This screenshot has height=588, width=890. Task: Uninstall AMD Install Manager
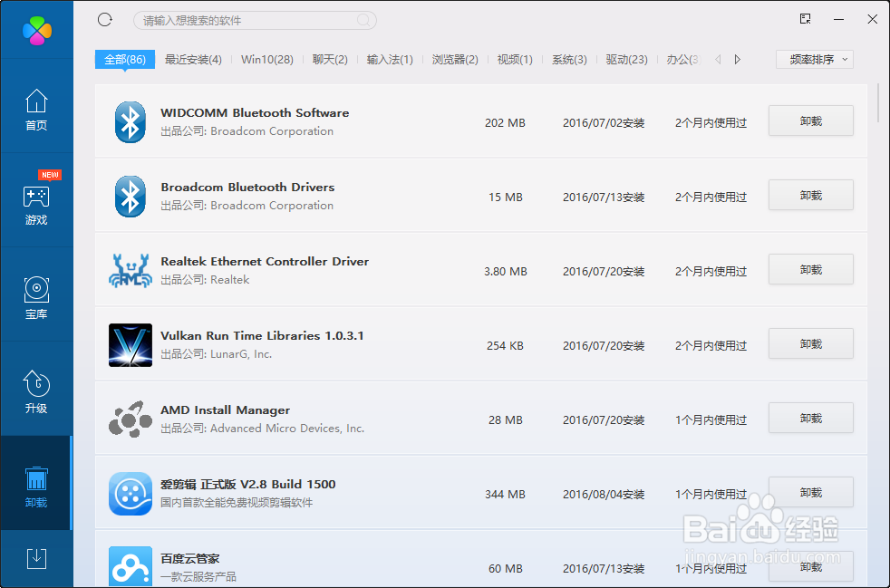point(810,419)
